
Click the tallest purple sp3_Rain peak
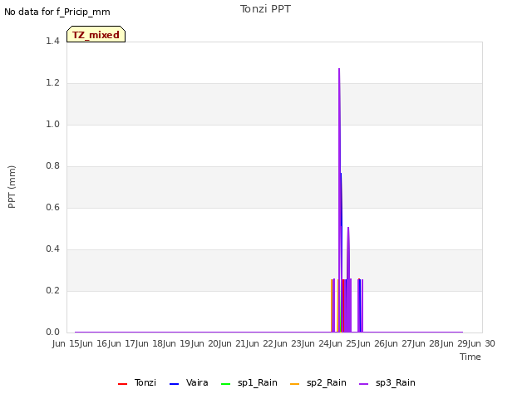click(x=339, y=69)
